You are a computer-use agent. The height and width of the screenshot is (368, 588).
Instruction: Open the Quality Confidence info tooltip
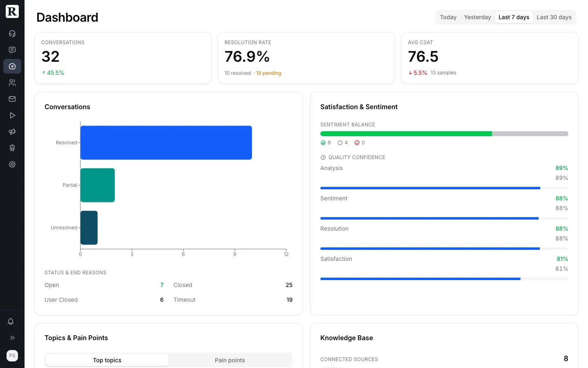pos(323,157)
